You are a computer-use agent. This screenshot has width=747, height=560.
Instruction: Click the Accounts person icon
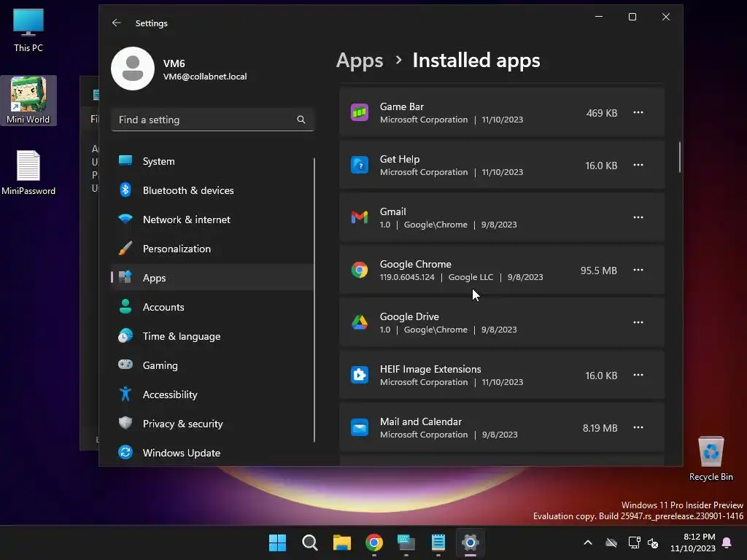tap(125, 306)
